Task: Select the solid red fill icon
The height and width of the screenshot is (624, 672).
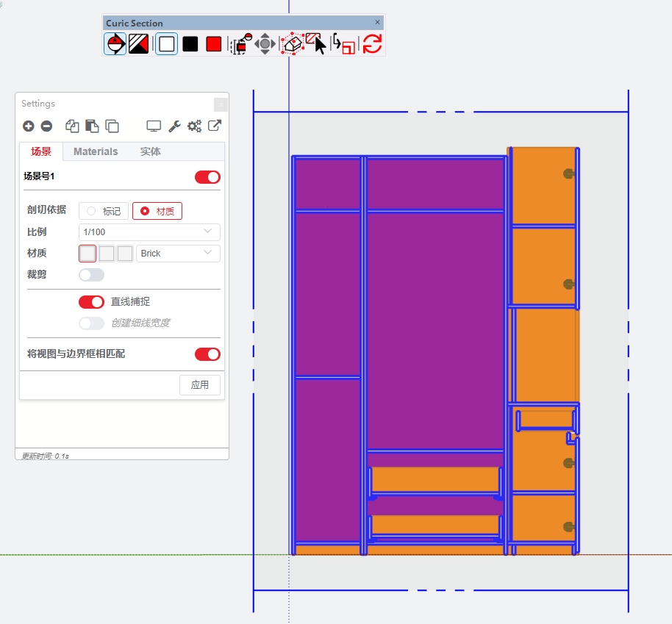Action: pyautogui.click(x=214, y=44)
